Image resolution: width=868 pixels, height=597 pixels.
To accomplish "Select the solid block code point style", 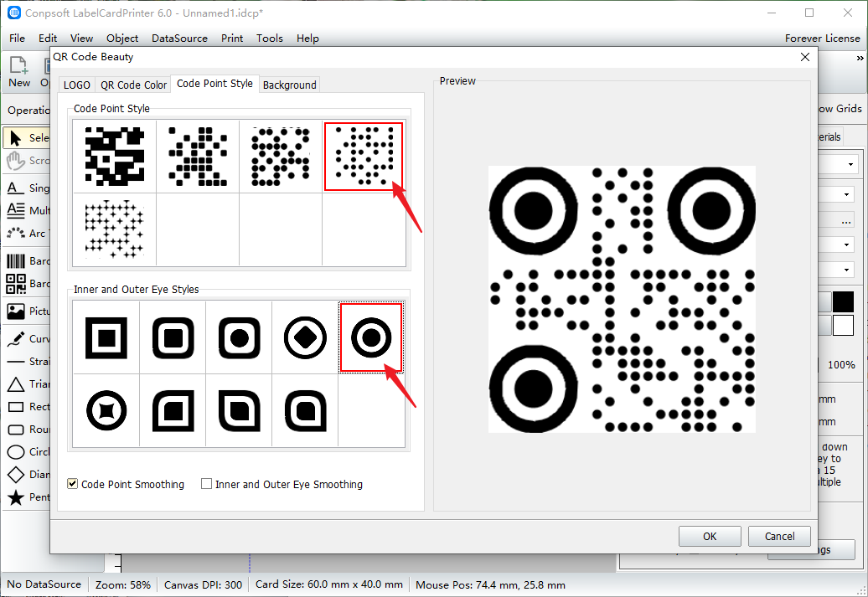I will click(115, 157).
